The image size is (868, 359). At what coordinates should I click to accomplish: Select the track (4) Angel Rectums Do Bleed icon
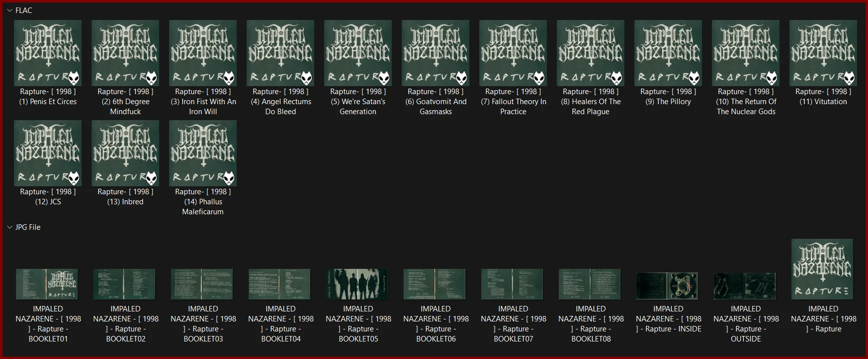[x=281, y=53]
